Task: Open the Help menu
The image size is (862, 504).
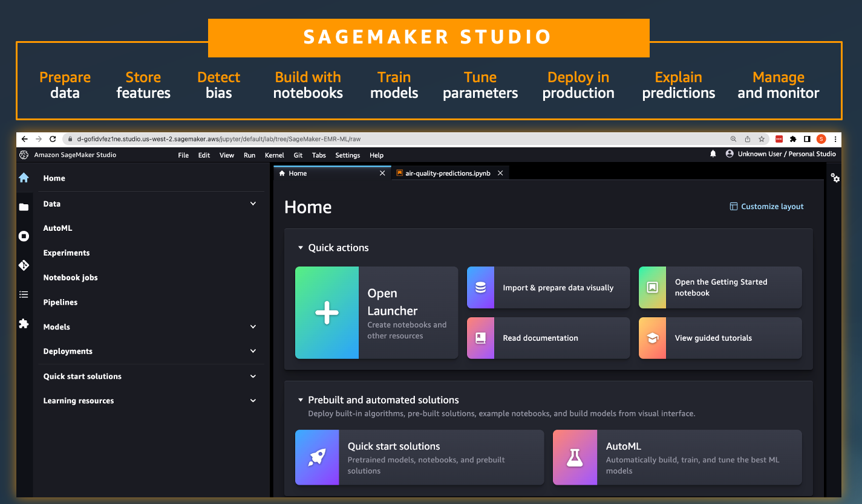Action: pos(376,155)
